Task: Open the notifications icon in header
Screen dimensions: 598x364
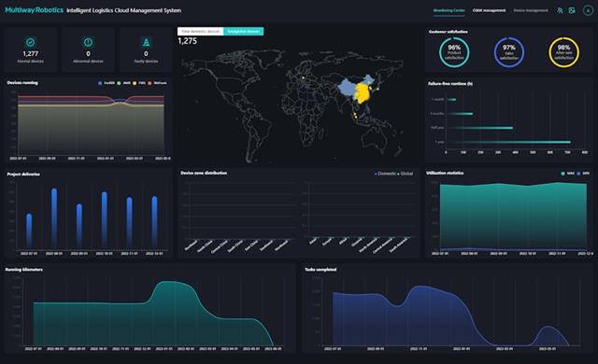Action: (x=560, y=10)
